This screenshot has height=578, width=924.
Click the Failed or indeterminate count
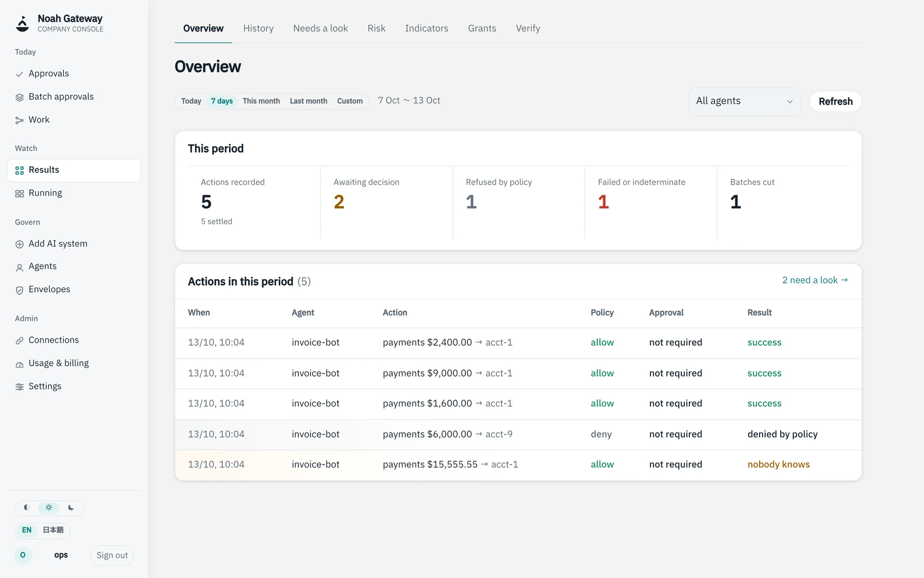[603, 202]
